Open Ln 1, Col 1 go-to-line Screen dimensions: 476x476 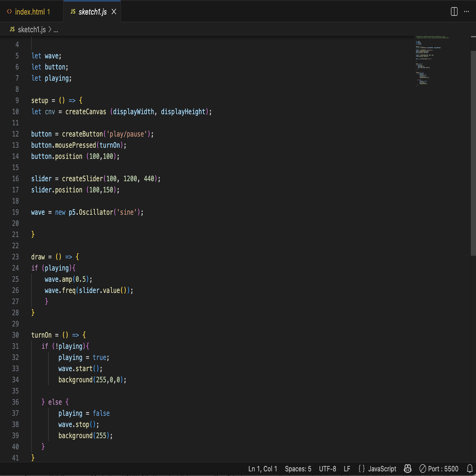[x=263, y=469]
